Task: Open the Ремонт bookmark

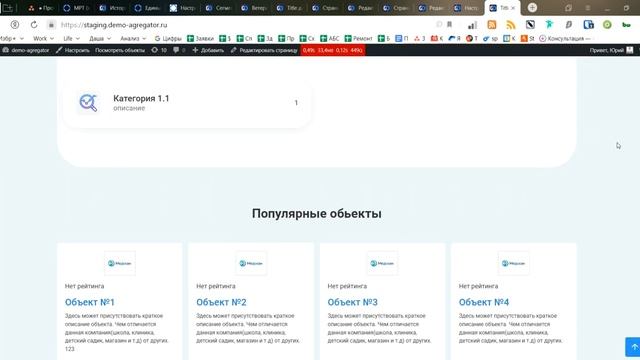Action: click(358, 38)
